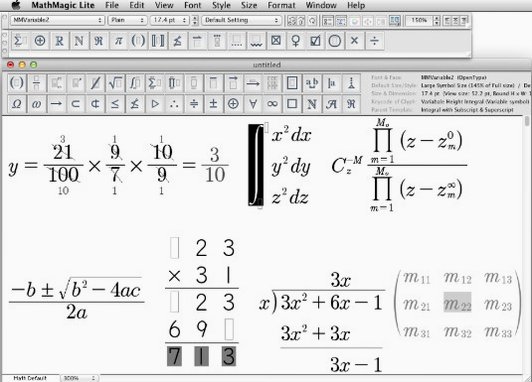Insert double-struck R from the top toolbar

(x=59, y=41)
